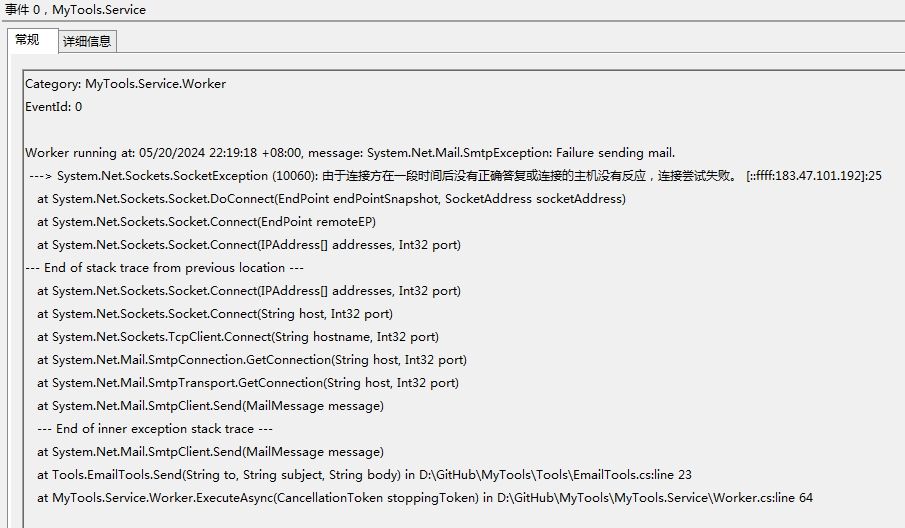
Task: Click the End of inner exception stack trace line
Action: 147,429
